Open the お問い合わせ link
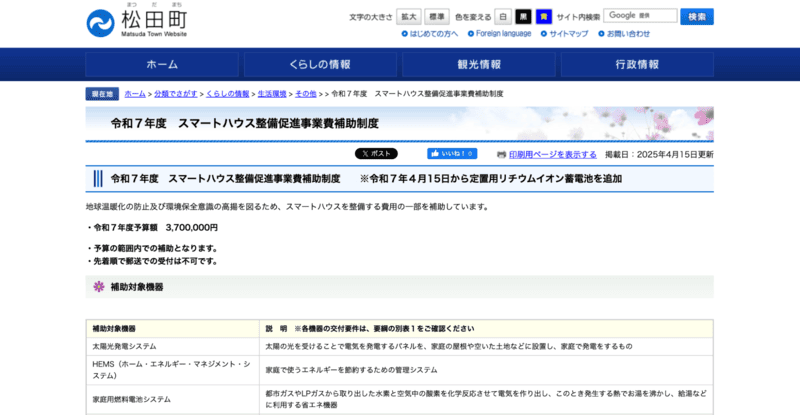Screen dimensions: 800x415 coord(628,34)
